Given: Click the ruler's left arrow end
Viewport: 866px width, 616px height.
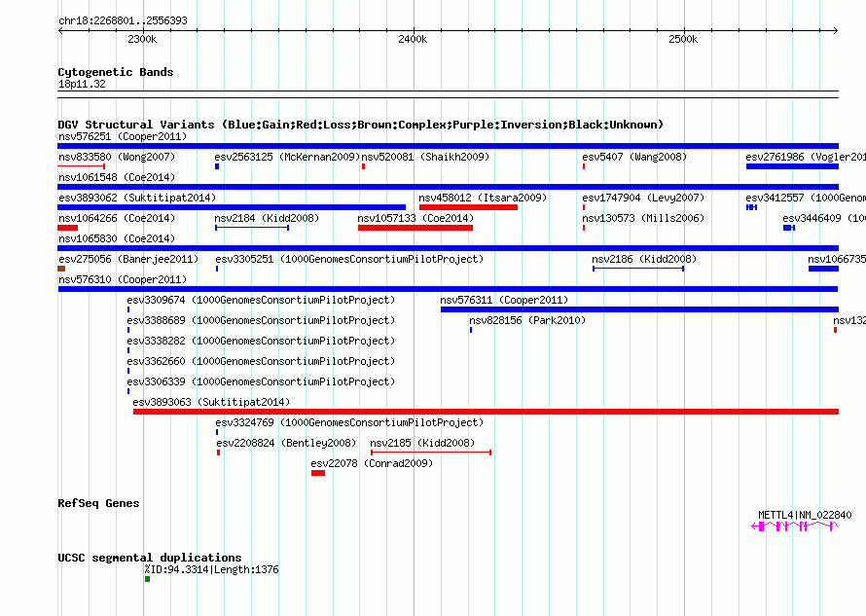Looking at the screenshot, I should [x=60, y=30].
